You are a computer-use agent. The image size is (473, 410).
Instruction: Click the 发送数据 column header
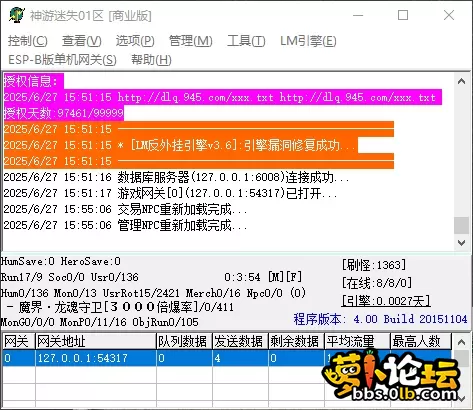point(240,341)
